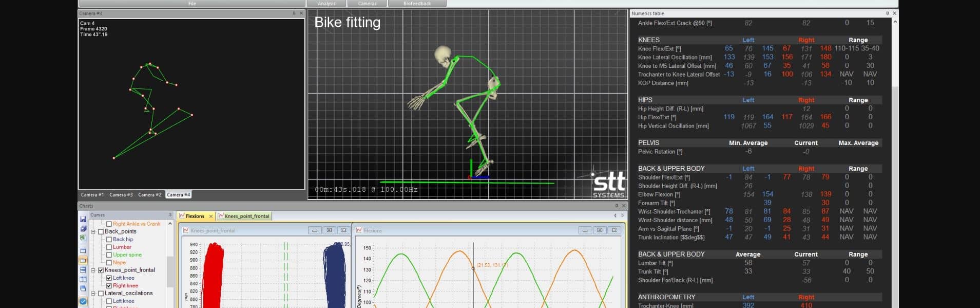Click the save-all icon in the Charts sidebar
The image size is (980, 308).
(x=83, y=228)
